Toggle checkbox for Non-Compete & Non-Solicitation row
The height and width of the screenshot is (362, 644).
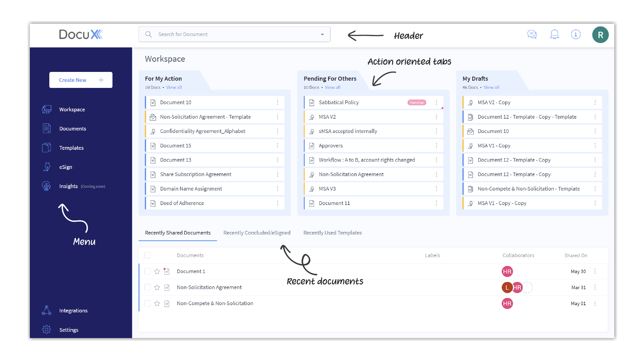point(147,303)
